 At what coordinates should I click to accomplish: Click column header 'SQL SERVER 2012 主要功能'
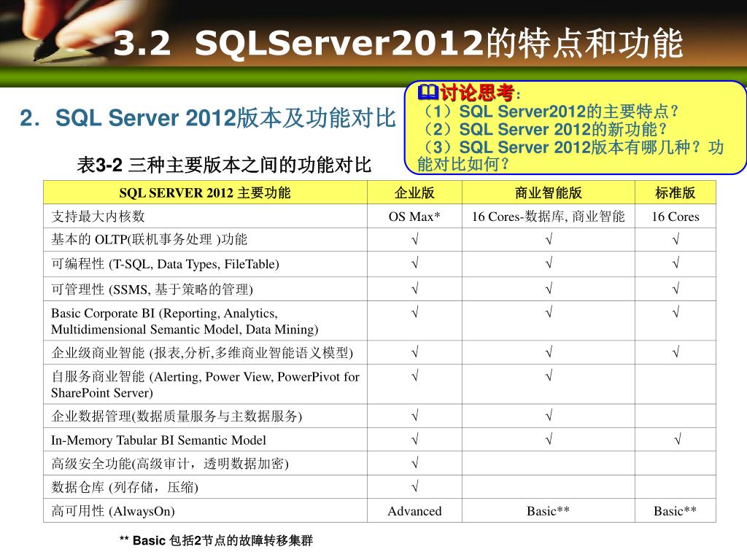(205, 192)
